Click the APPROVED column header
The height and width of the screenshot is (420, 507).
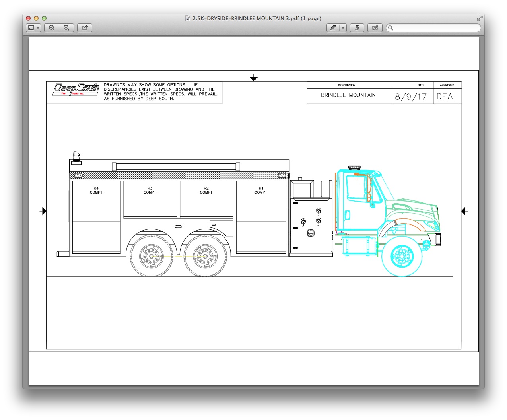(447, 85)
